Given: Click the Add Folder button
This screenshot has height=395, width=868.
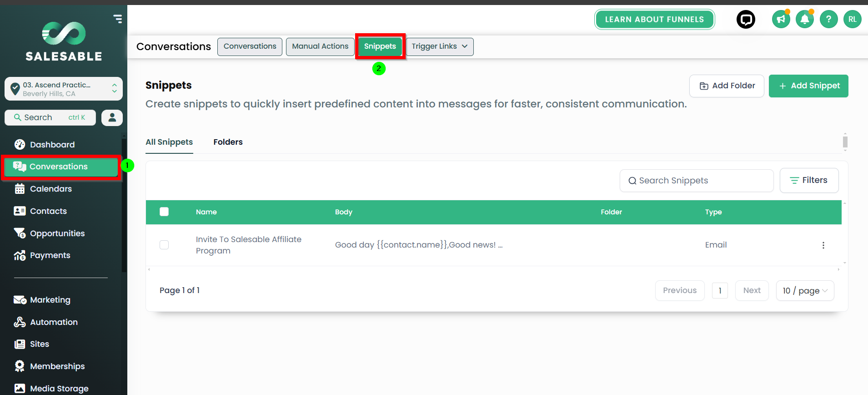Looking at the screenshot, I should point(727,86).
